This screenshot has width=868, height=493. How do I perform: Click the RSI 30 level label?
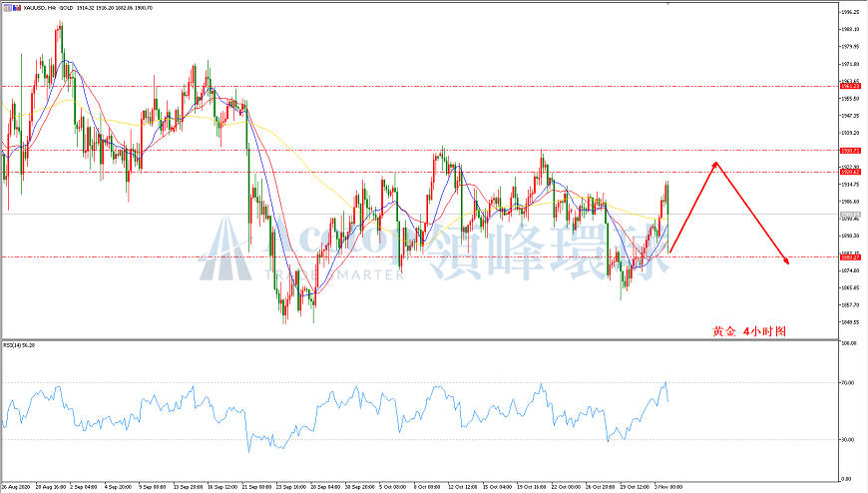click(x=847, y=440)
